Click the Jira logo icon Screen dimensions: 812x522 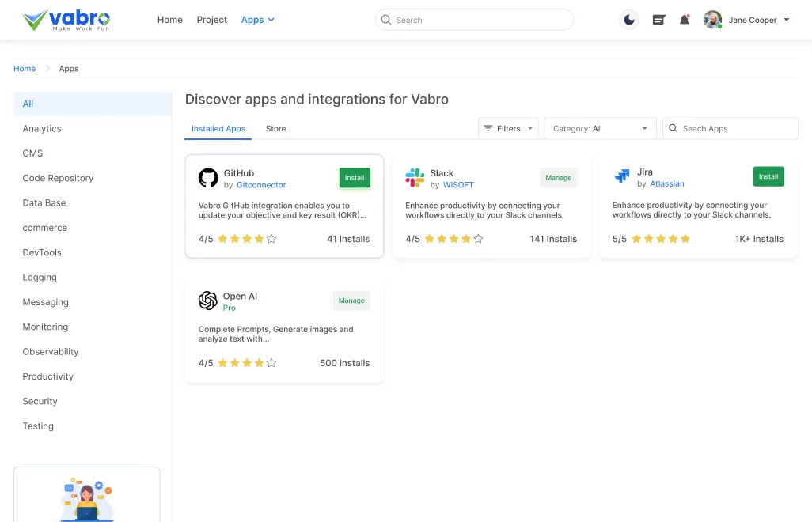pyautogui.click(x=622, y=177)
